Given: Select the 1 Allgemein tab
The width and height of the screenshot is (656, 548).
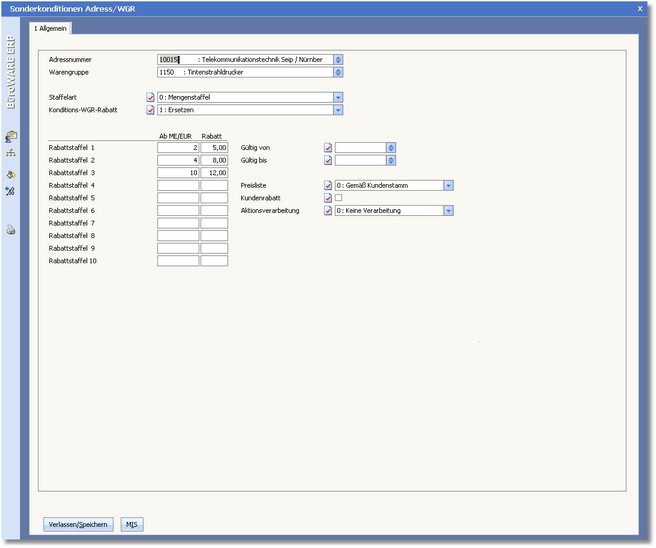Looking at the screenshot, I should [x=50, y=28].
